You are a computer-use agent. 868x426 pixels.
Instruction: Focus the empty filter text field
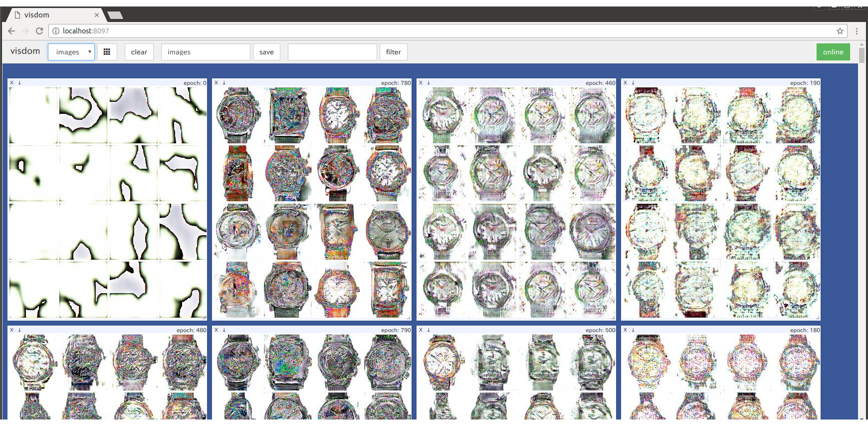click(332, 52)
